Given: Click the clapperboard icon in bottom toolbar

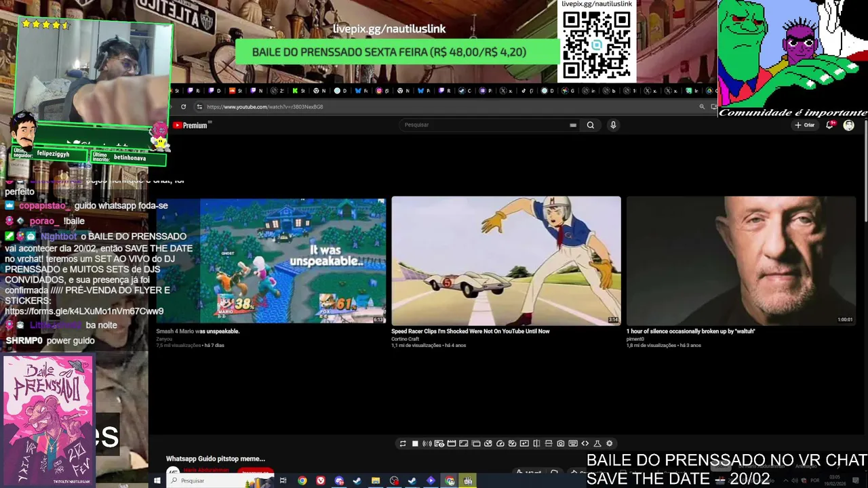Looking at the screenshot, I should 452,443.
